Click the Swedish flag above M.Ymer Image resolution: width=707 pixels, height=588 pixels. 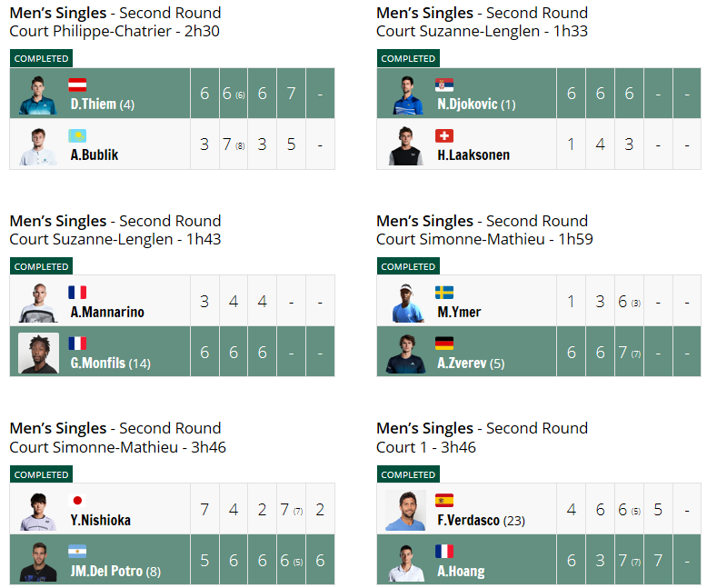(x=444, y=293)
